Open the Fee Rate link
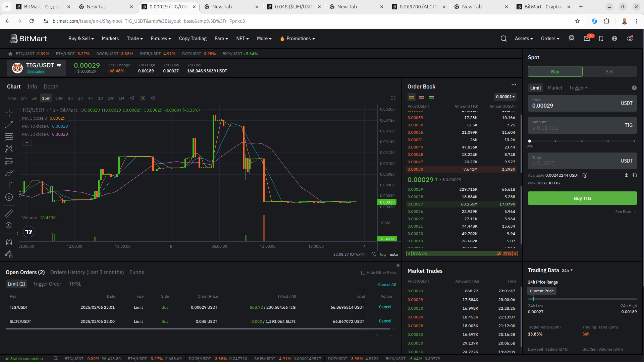The image size is (644, 362). [626, 212]
